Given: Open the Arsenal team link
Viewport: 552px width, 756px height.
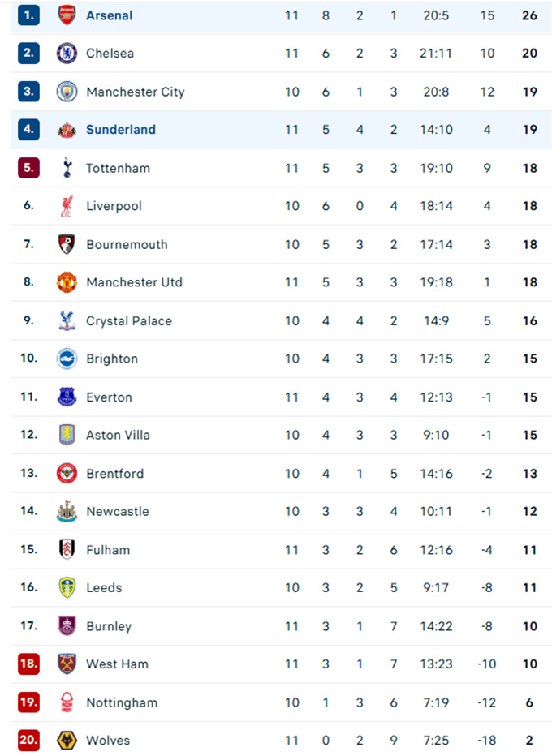Looking at the screenshot, I should click(x=110, y=15).
